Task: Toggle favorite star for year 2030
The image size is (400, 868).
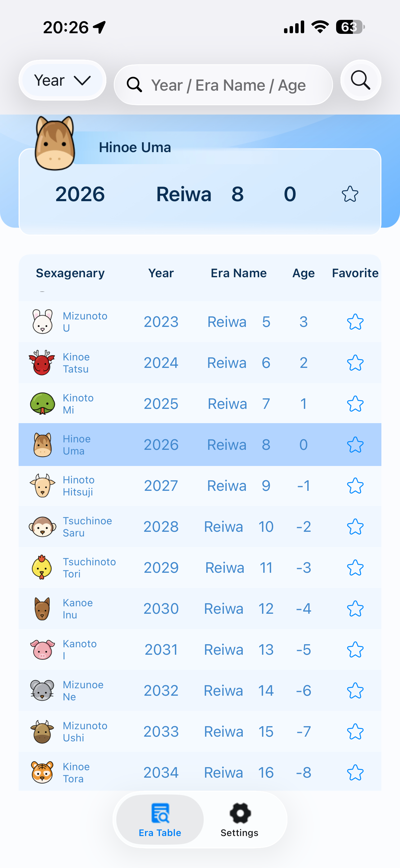Action: coord(355,608)
